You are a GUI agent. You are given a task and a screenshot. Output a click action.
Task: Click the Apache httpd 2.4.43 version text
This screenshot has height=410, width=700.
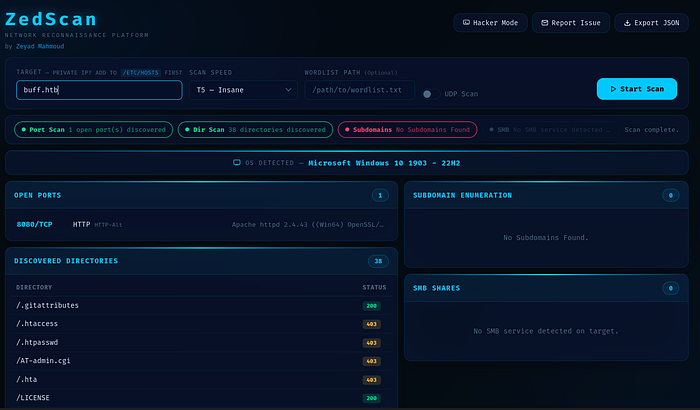[308, 225]
